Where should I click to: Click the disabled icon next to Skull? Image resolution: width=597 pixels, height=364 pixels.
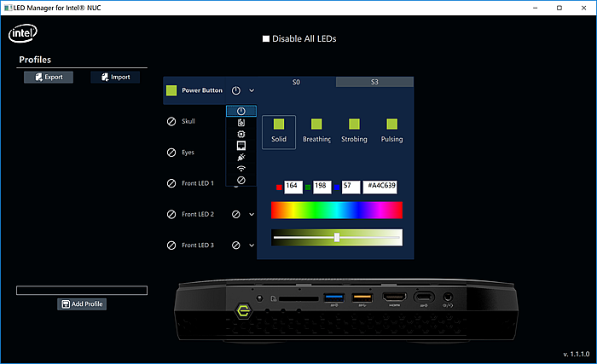pos(171,121)
